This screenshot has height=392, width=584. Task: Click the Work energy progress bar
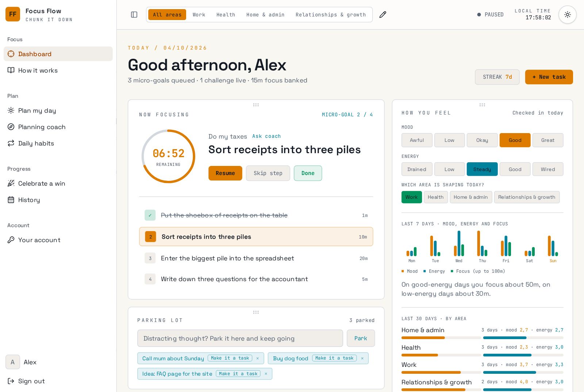coord(523,373)
